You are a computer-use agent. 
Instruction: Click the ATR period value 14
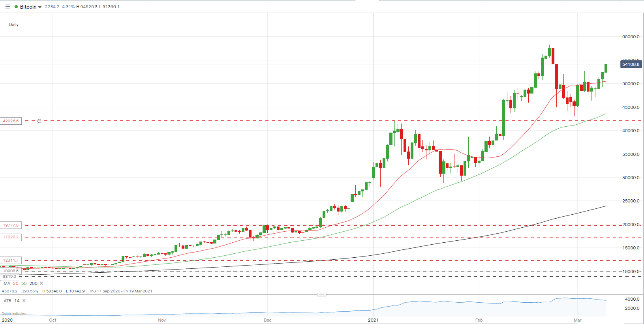17,301
